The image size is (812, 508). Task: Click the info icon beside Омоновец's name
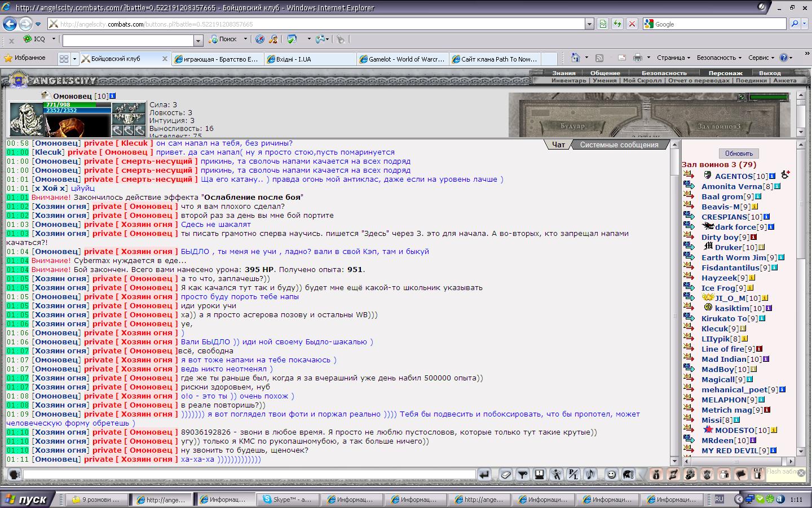(x=113, y=96)
